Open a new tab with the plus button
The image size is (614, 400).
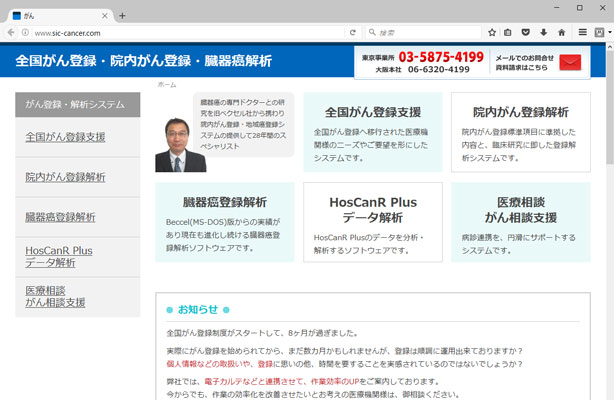tap(122, 16)
